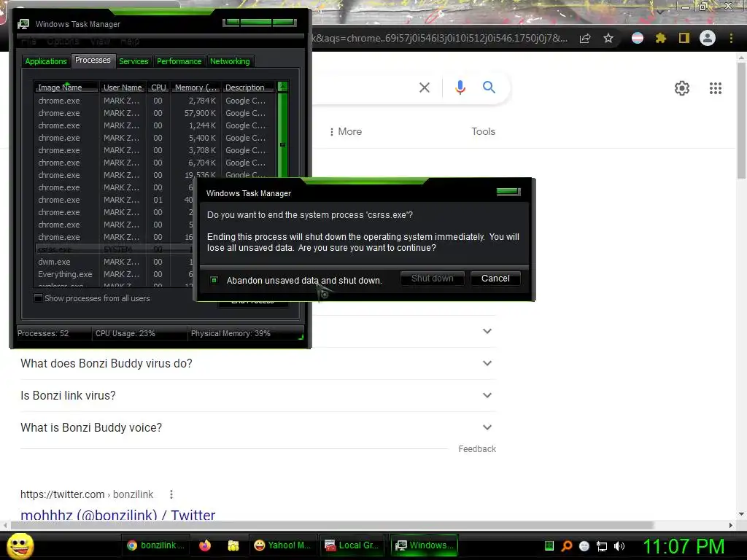
Task: Open the volume speaker tray icon
Action: (619, 546)
